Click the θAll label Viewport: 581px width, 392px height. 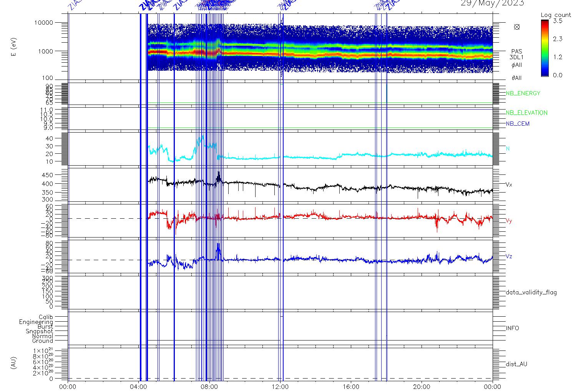[516, 78]
